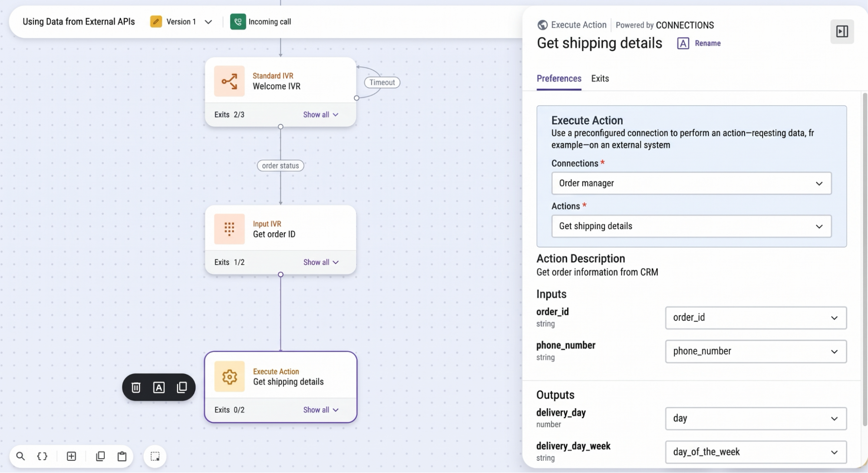Click the Version 1 pencil icon
Image resolution: width=868 pixels, height=473 pixels.
pos(156,22)
